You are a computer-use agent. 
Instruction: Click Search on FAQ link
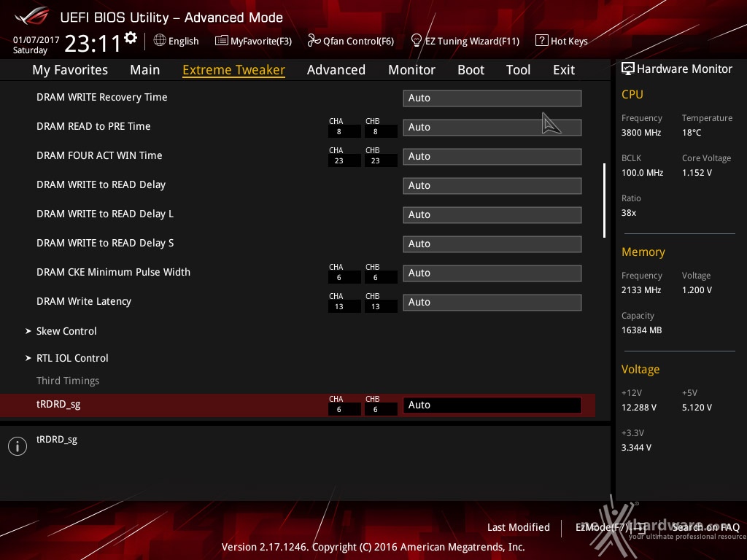pos(705,527)
